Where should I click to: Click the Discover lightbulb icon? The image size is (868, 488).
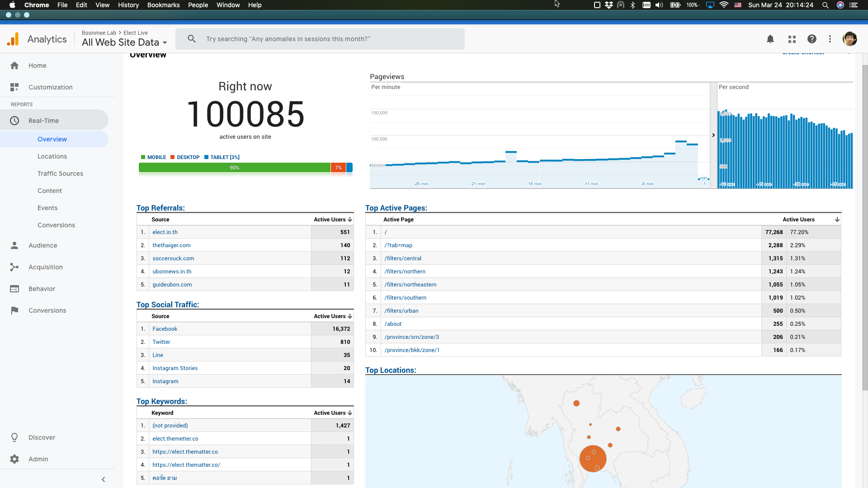click(14, 437)
